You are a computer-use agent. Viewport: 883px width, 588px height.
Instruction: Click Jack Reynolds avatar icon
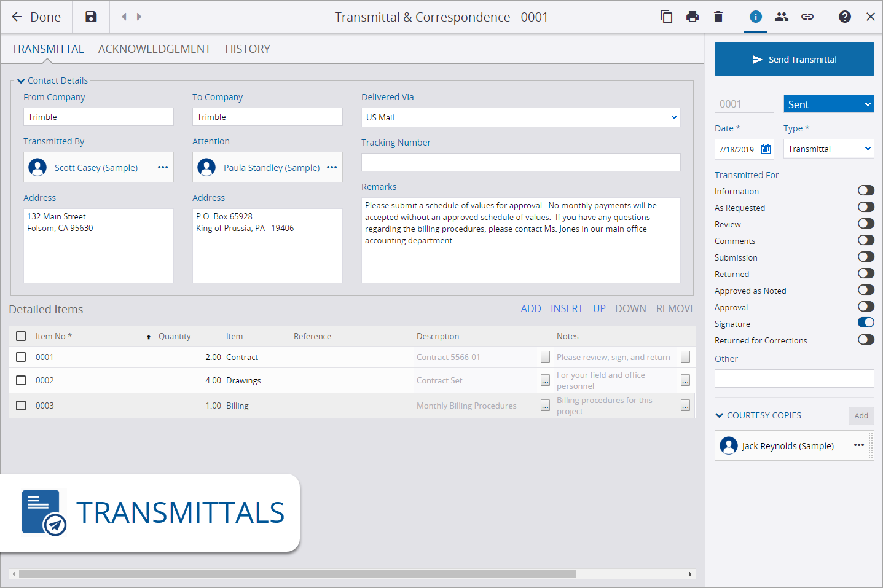pyautogui.click(x=729, y=445)
